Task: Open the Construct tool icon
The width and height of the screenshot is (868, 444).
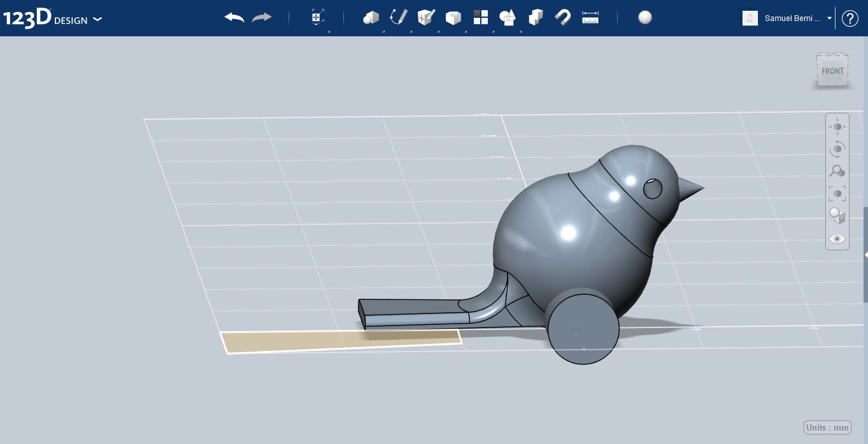Action: click(x=425, y=17)
